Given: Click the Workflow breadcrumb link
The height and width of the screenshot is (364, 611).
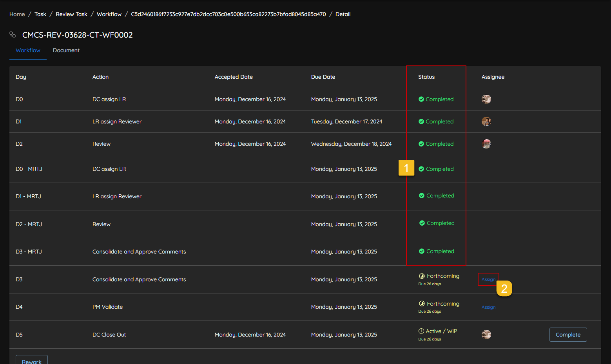Looking at the screenshot, I should [109, 14].
